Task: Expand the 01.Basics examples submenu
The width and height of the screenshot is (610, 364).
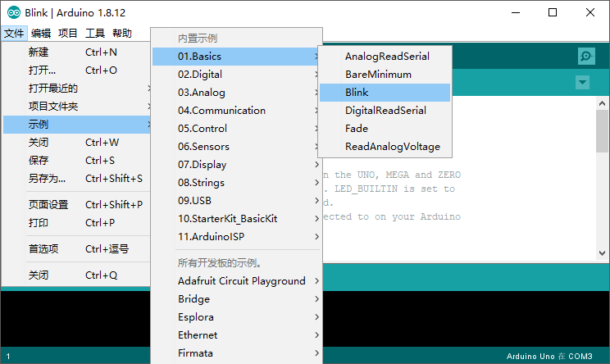Action: [236, 57]
